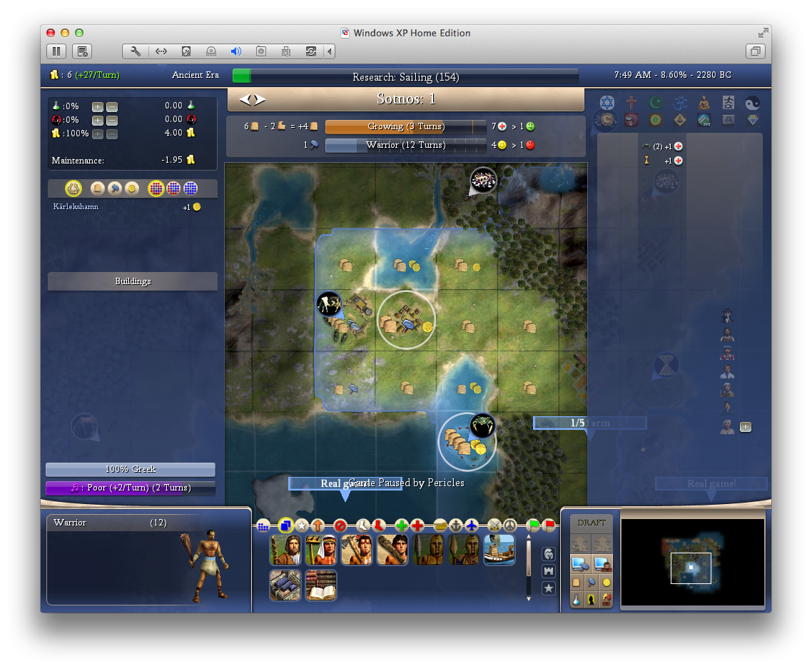This screenshot has height=669, width=812.
Task: Select the Hinduism Om icon
Action: coord(680,103)
